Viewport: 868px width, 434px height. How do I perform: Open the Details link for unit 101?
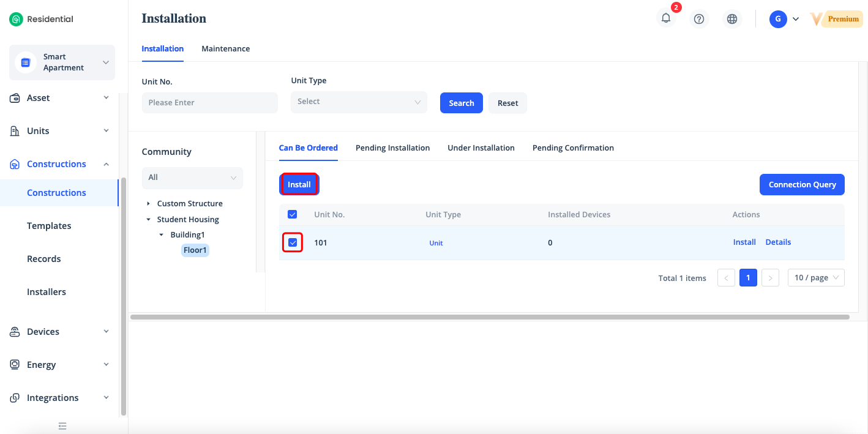point(778,242)
